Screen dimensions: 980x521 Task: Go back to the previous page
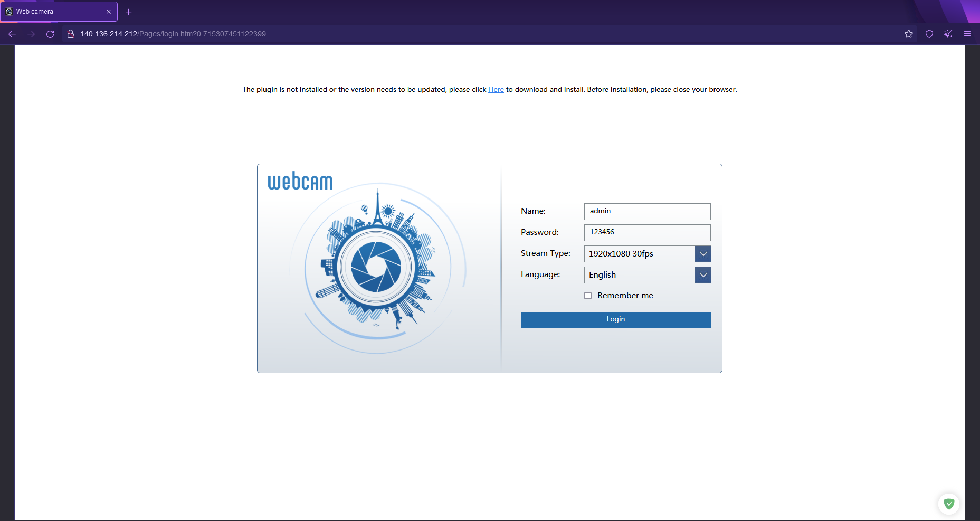click(x=12, y=34)
